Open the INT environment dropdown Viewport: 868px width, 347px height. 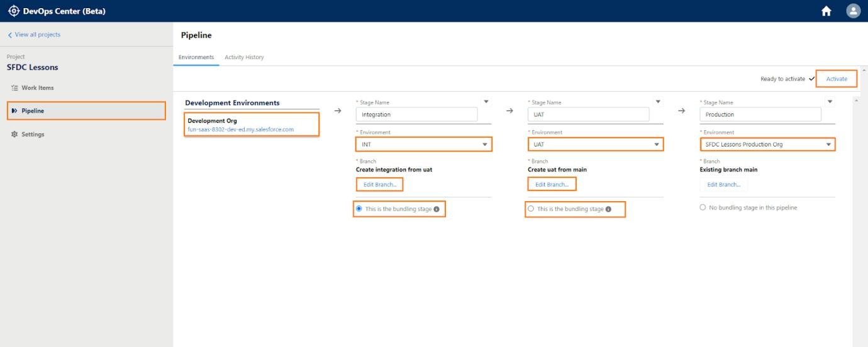tap(423, 145)
